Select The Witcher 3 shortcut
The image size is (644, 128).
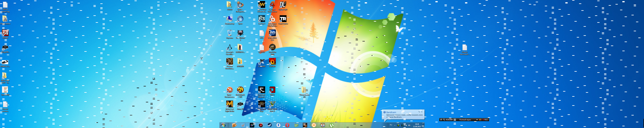(240, 35)
